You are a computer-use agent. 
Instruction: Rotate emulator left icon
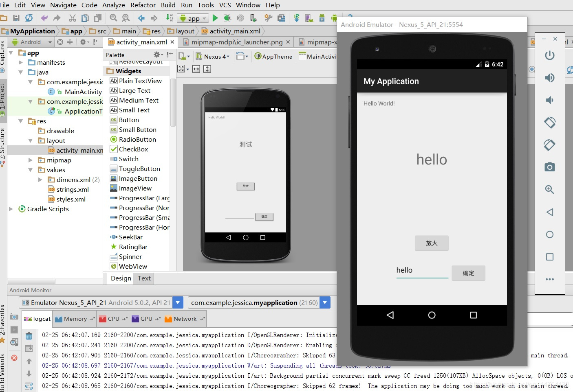point(550,123)
